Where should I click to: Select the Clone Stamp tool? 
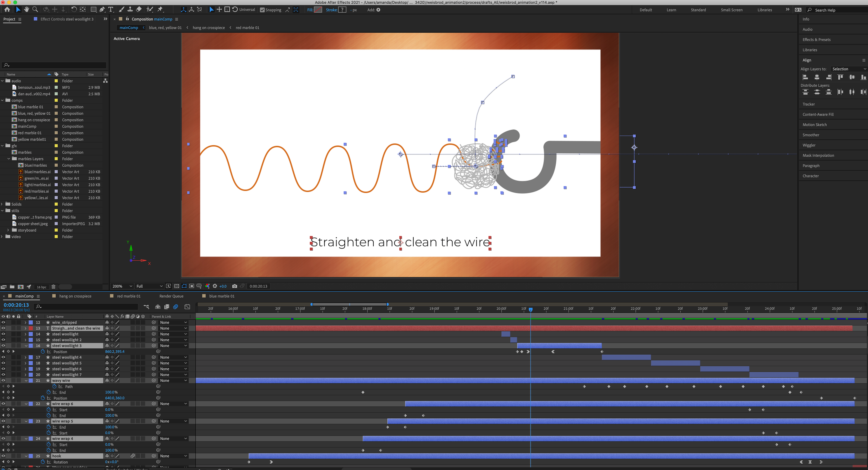[130, 9]
